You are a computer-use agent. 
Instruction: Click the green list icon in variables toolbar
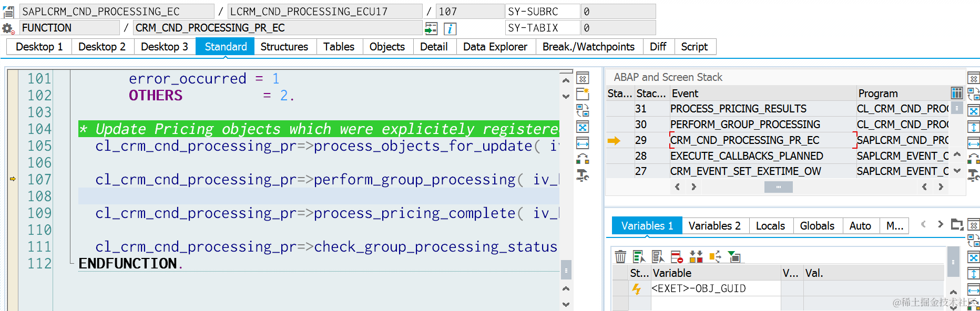tap(639, 257)
